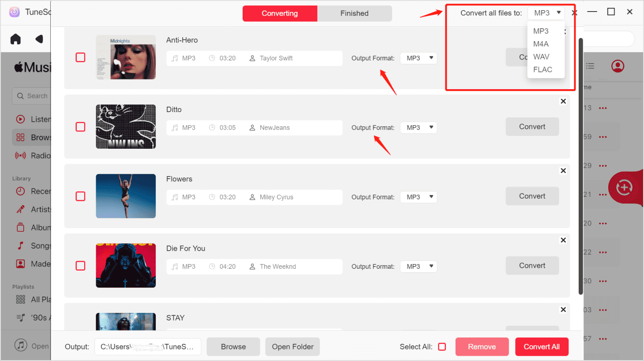The width and height of the screenshot is (644, 361).
Task: Open Die For You output format dropdown
Action: coord(419,267)
